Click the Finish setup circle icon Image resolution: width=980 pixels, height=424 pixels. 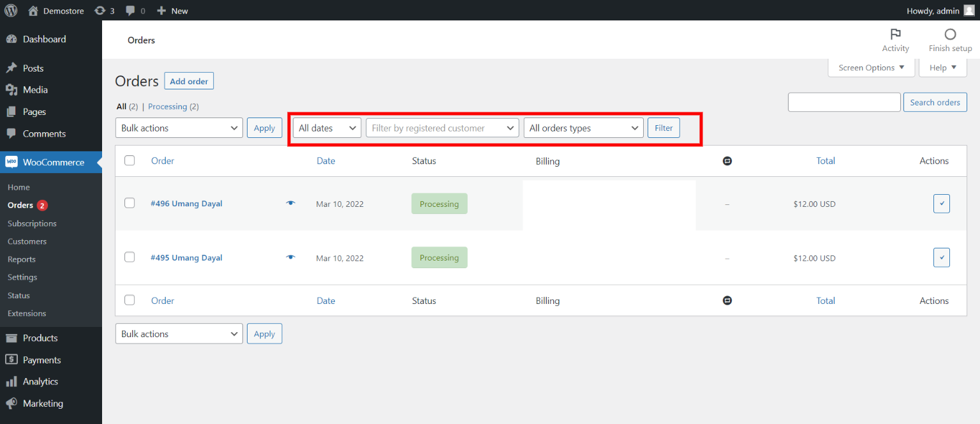pyautogui.click(x=951, y=34)
